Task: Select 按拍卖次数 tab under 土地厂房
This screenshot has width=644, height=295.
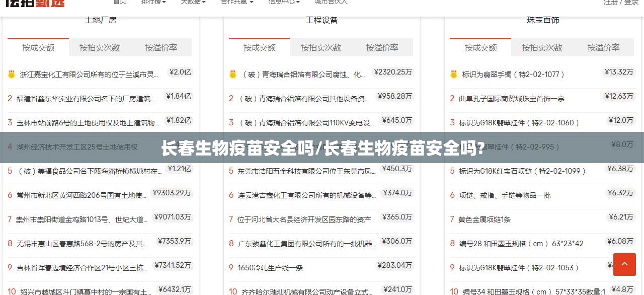Action: pos(100,47)
